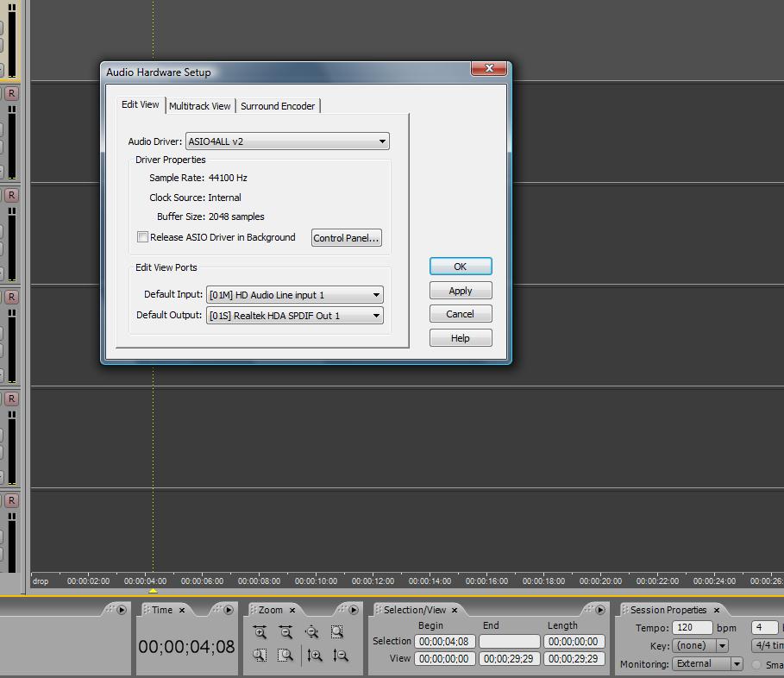The width and height of the screenshot is (784, 678).
Task: Click the Tempo 120 bpm field
Action: [692, 627]
